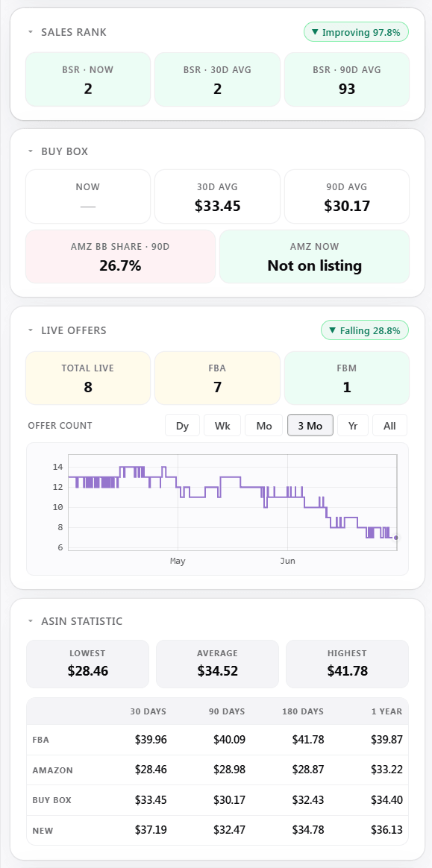Select the 3 Mo range button
432x868 pixels.
coord(310,425)
